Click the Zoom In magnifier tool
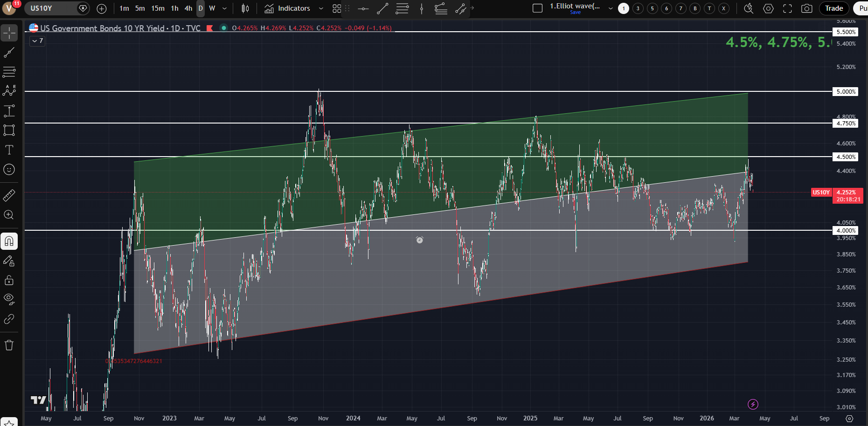Image resolution: width=868 pixels, height=426 pixels. point(9,215)
